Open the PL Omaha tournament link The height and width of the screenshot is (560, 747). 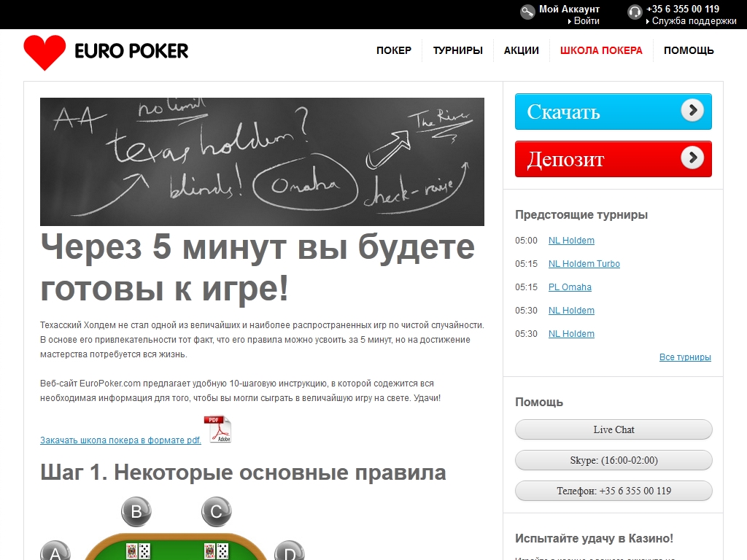[570, 287]
